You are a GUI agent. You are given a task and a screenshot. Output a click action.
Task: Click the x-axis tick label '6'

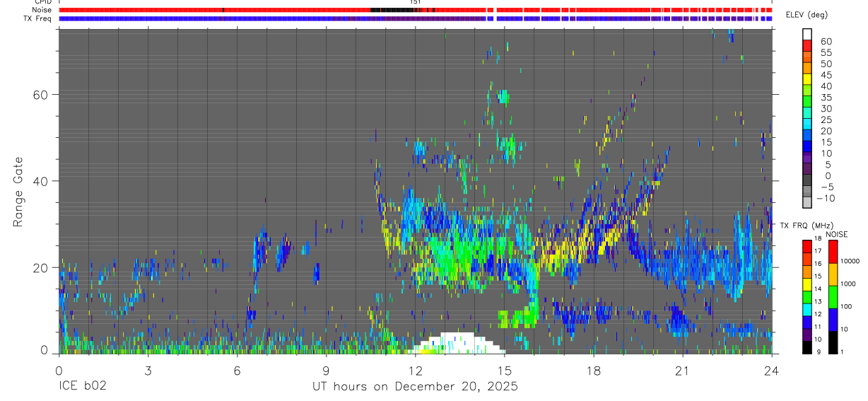[x=237, y=371]
